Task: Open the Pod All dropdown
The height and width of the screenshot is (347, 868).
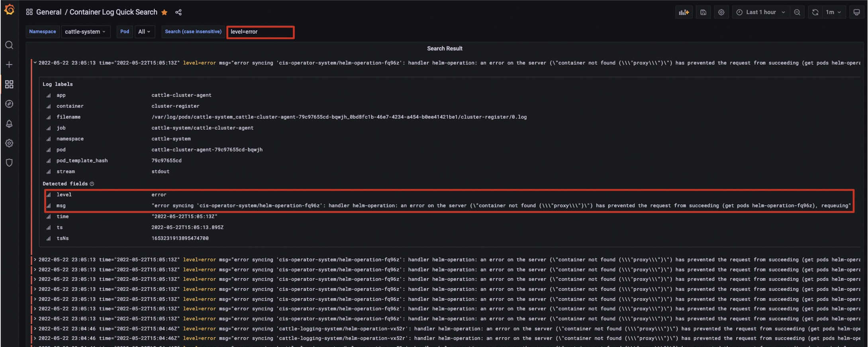Action: tap(144, 32)
